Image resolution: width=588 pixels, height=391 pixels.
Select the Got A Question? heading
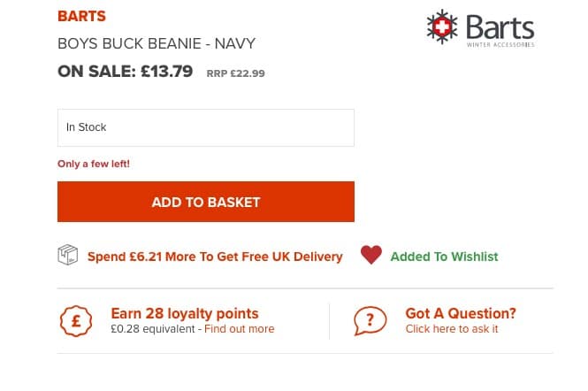coord(461,313)
